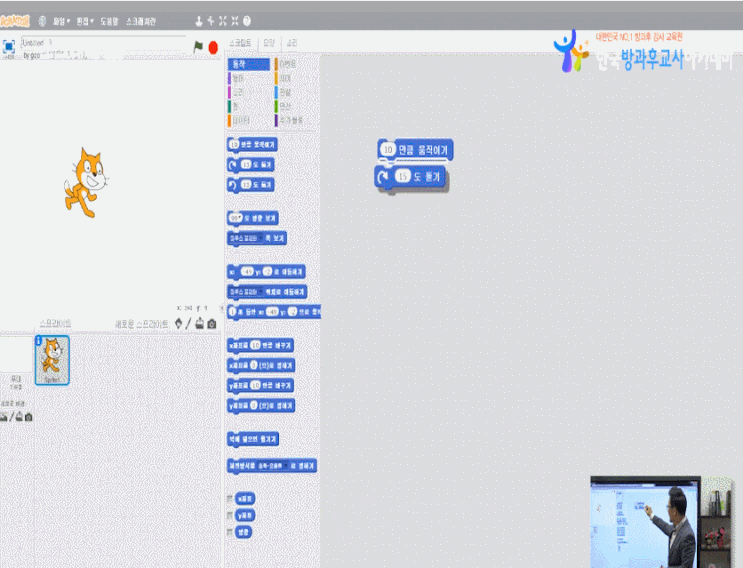Click the x: y: 로 이동하기 palette block
Image resolution: width=743 pixels, height=568 pixels.
coord(266,272)
